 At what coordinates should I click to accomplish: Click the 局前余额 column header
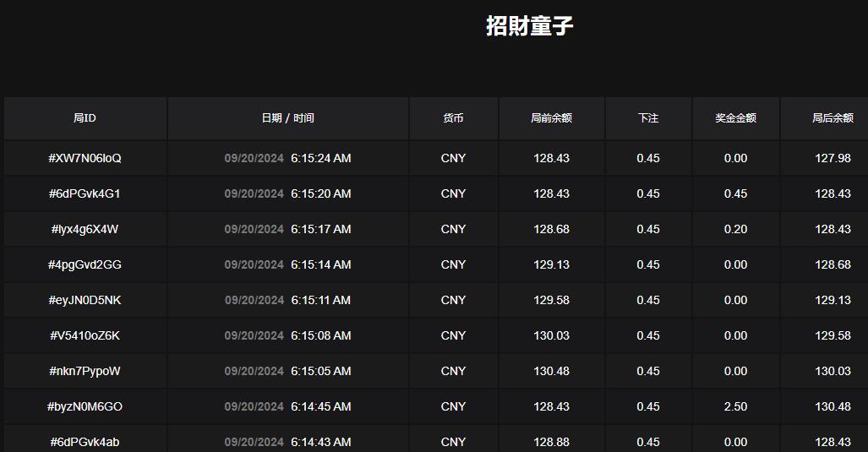tap(551, 118)
